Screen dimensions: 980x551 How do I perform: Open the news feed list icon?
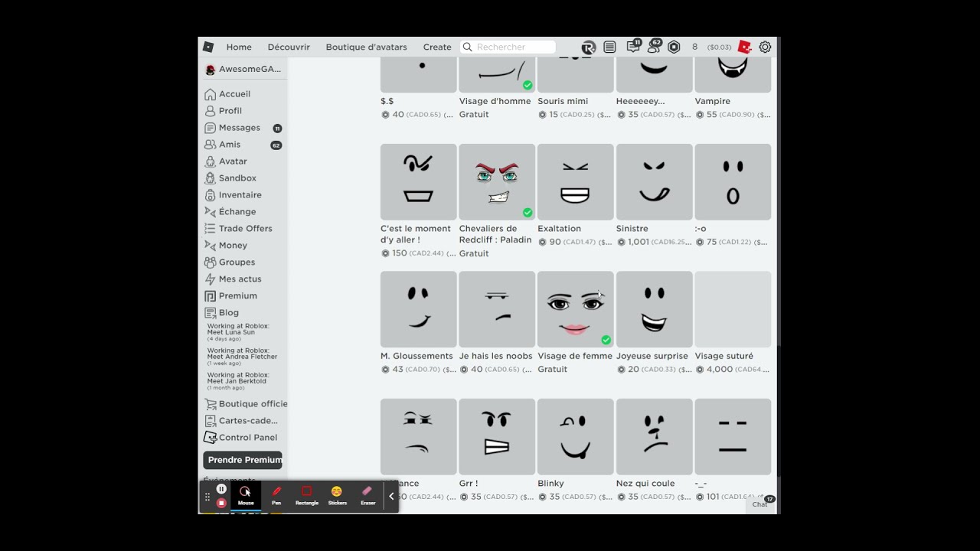pyautogui.click(x=609, y=47)
